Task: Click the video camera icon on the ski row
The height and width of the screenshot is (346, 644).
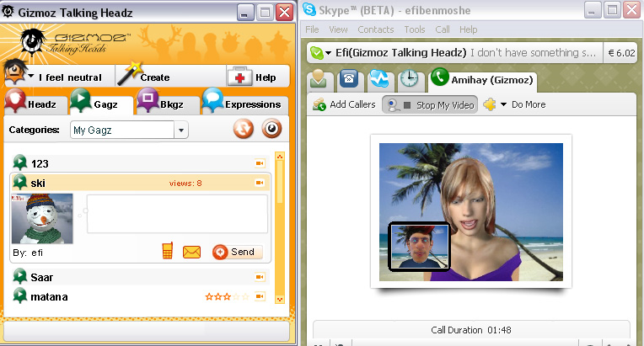Action: [260, 183]
